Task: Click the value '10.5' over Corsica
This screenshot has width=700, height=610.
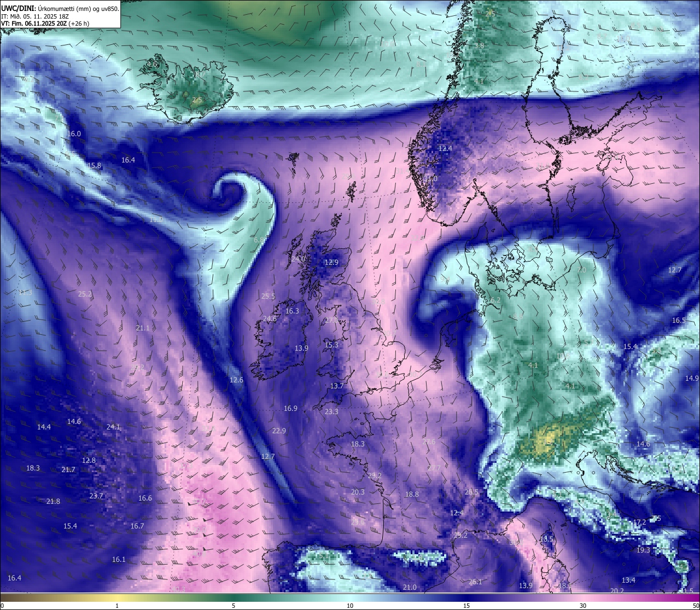Action: 546,539
